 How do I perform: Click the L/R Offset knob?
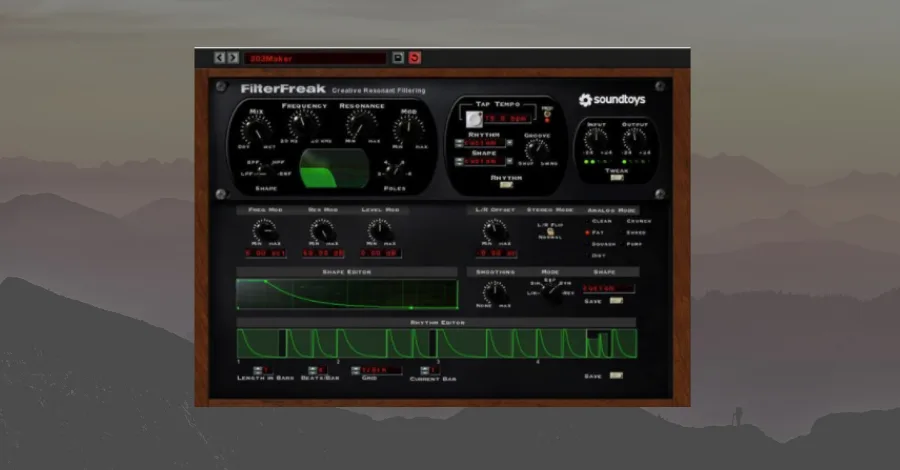tap(495, 231)
